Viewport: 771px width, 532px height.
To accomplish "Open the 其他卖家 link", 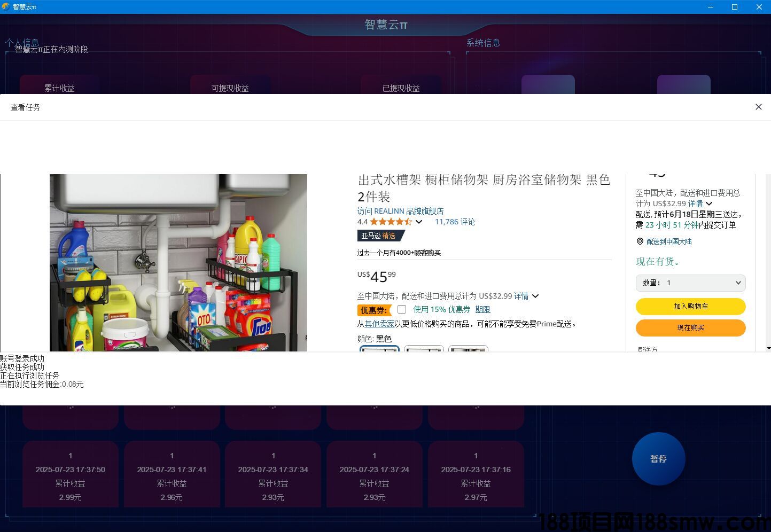I will click(x=379, y=324).
